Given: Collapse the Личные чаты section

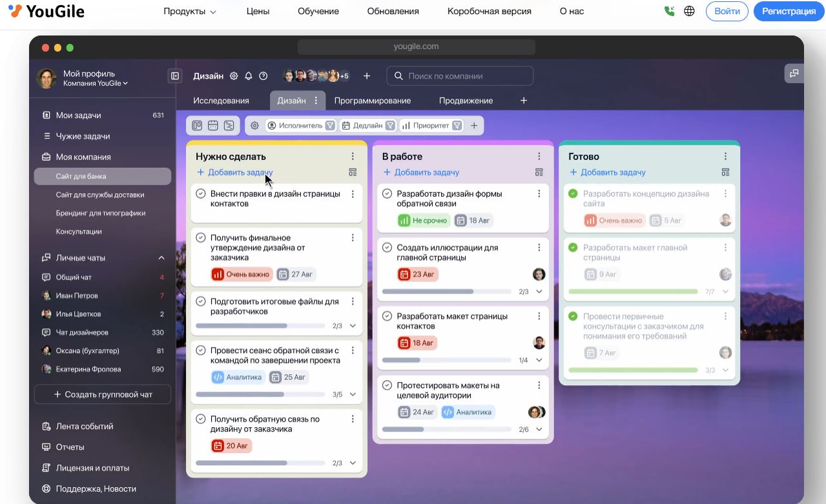Looking at the screenshot, I should click(161, 257).
